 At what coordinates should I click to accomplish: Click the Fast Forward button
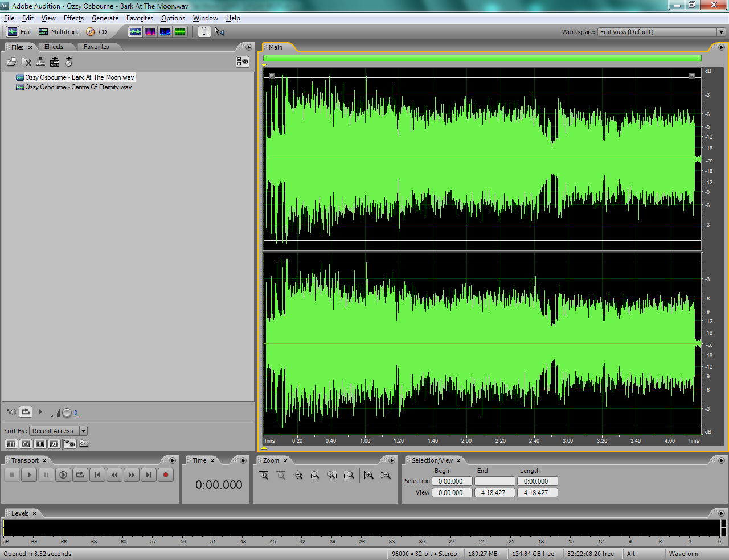[x=132, y=475]
